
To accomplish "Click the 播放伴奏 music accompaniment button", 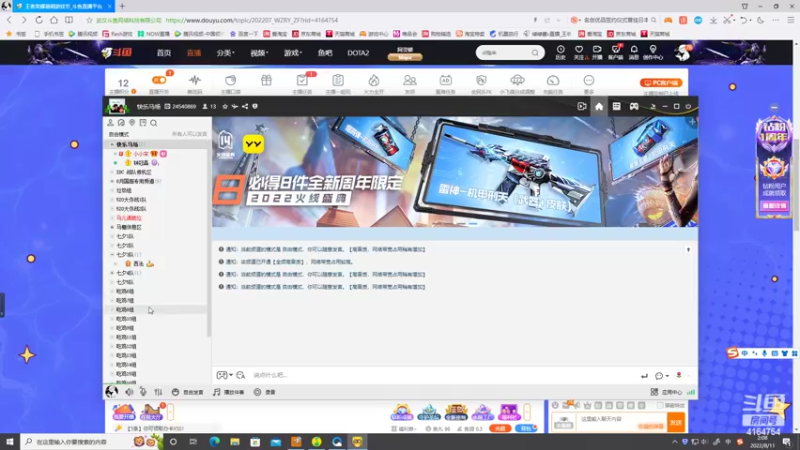I will pyautogui.click(x=229, y=392).
